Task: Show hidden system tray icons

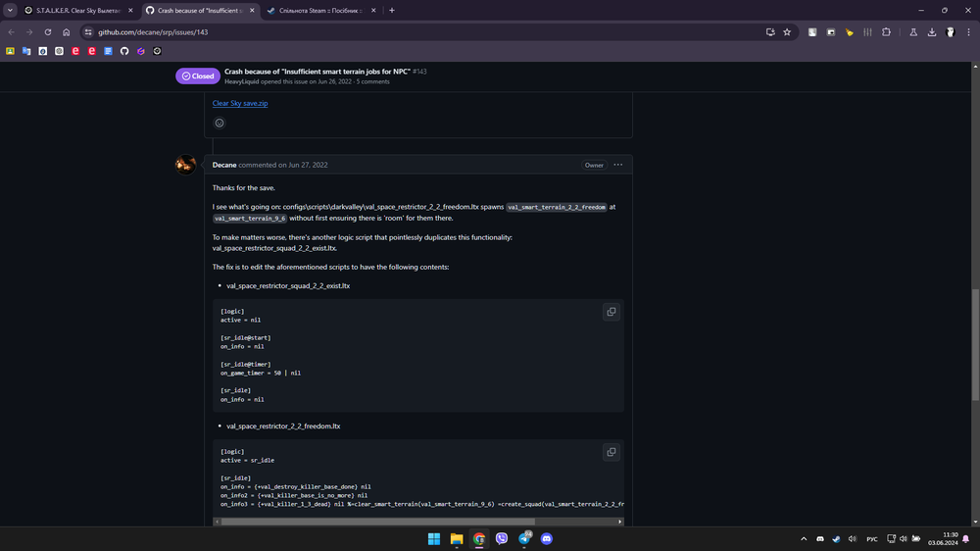Action: (x=804, y=539)
